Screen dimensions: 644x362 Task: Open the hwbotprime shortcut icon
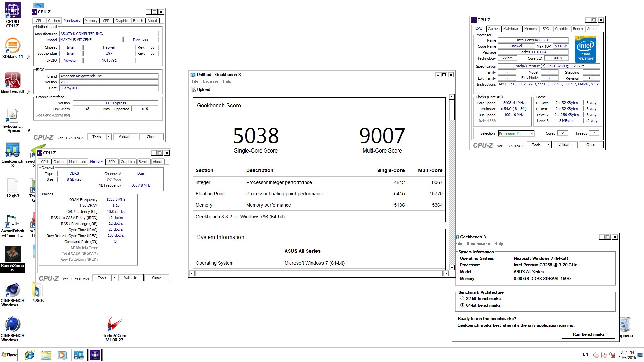coord(12,120)
